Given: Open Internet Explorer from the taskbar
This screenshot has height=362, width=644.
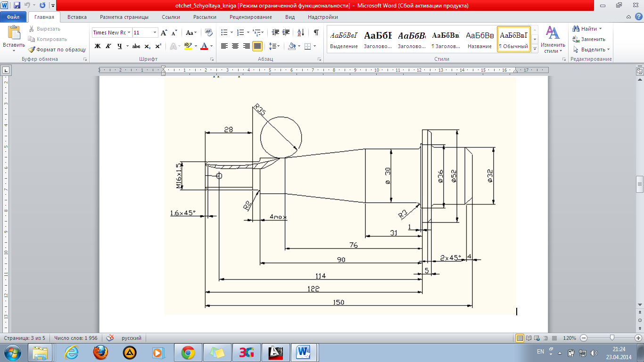Looking at the screenshot, I should click(70, 352).
